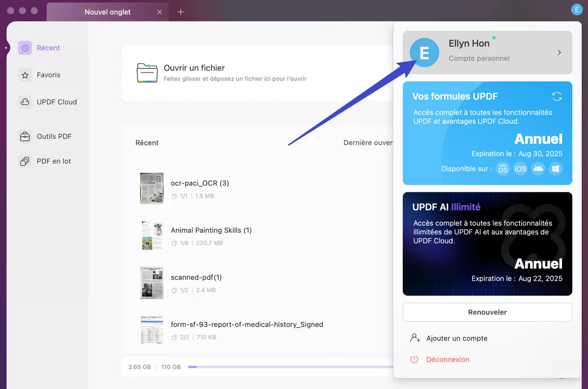Click the 2.65 GB storage used value
The image size is (588, 389).
[x=139, y=367]
